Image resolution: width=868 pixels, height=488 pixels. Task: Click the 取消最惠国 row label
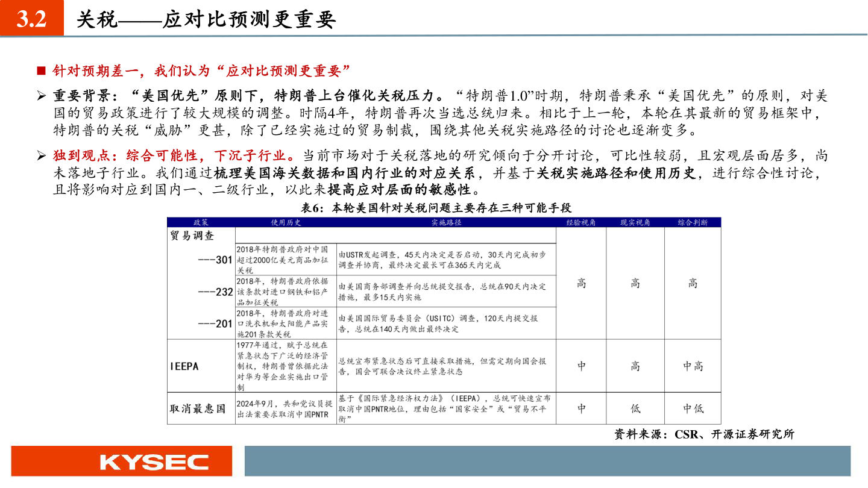coord(198,408)
